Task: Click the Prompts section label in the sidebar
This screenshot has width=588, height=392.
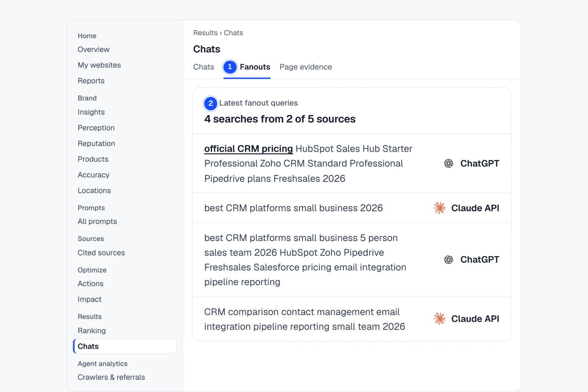Action: 91,208
